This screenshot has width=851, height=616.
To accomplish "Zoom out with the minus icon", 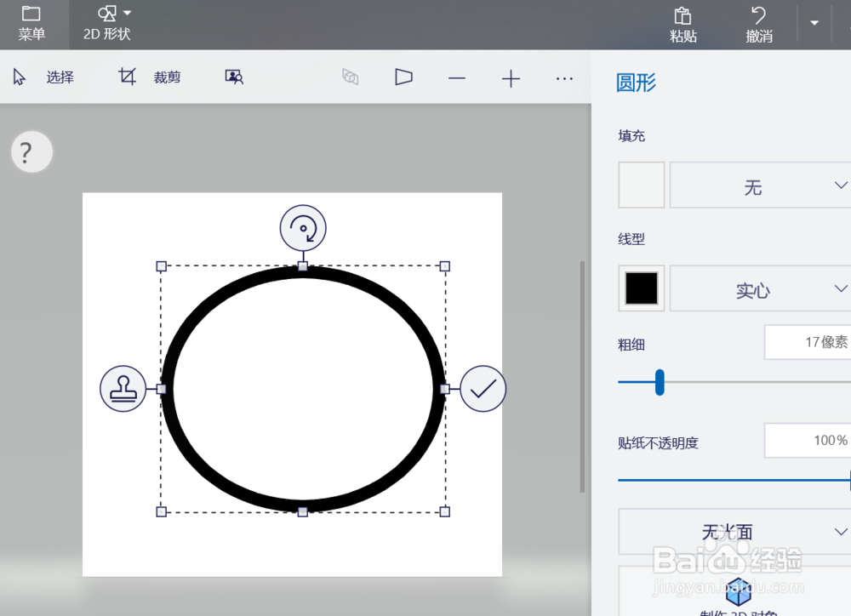I will [456, 78].
